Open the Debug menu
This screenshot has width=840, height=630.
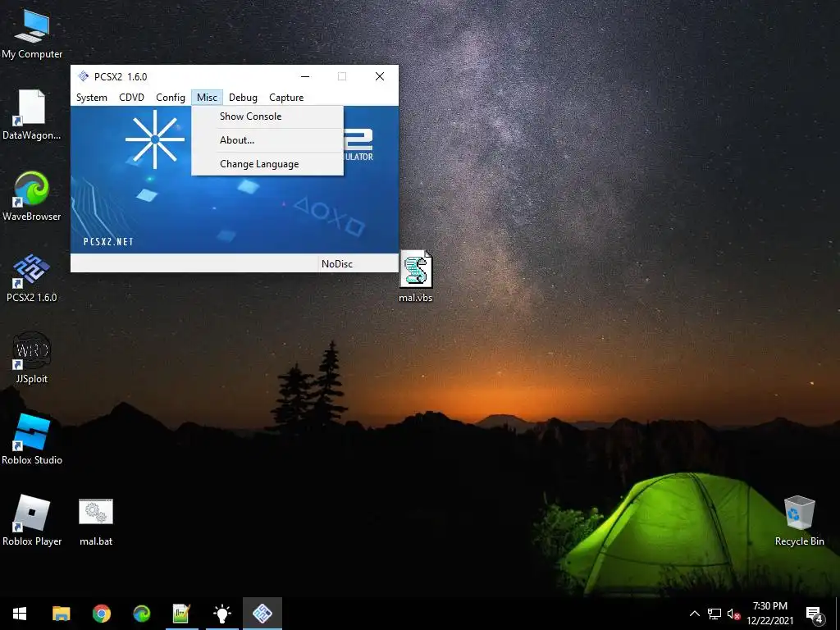(x=243, y=98)
